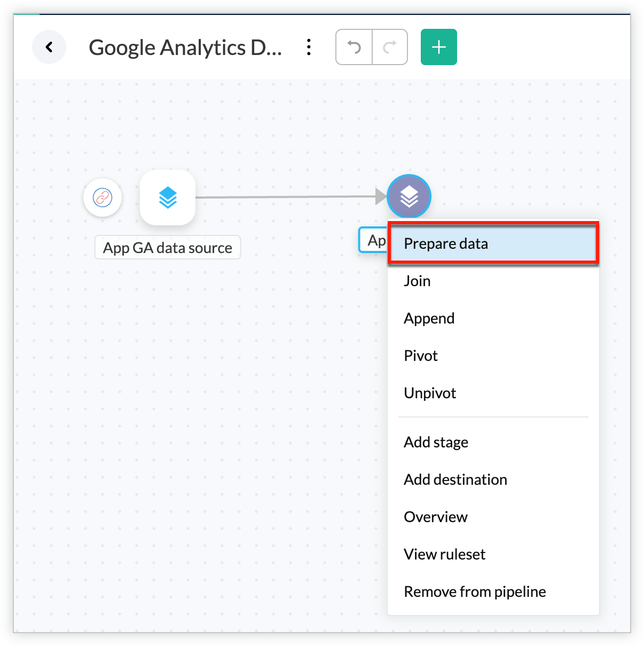Click View ruleset menu item

pos(444,555)
